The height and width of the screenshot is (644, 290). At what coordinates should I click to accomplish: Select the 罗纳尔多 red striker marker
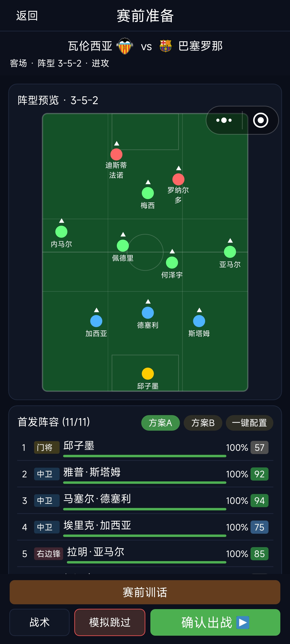tap(178, 179)
